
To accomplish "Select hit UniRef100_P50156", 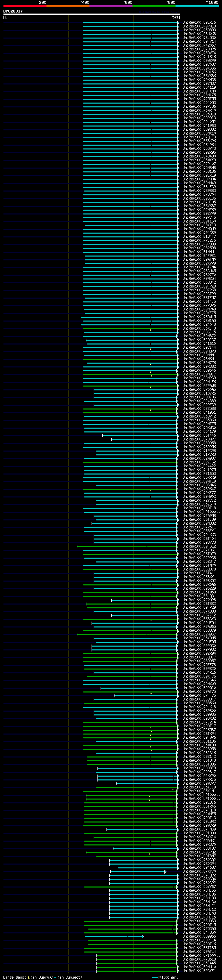I will 199,72.
